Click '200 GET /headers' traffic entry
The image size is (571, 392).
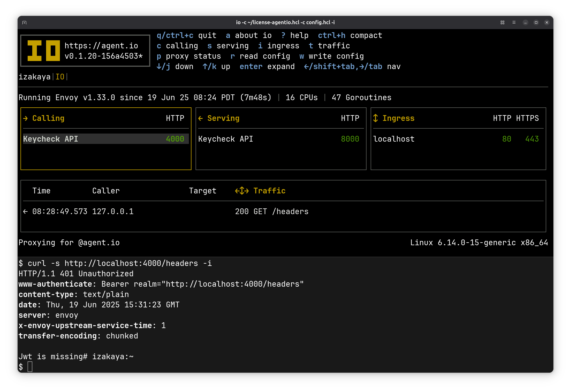(x=272, y=212)
